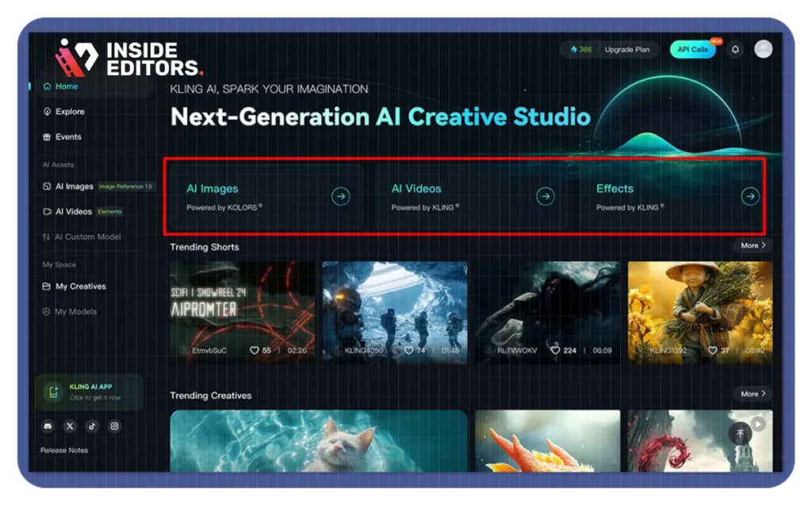Screen dimensions: 812x505
Task: Open the AI Images Powered by KOLORS card
Action: [x=266, y=197]
